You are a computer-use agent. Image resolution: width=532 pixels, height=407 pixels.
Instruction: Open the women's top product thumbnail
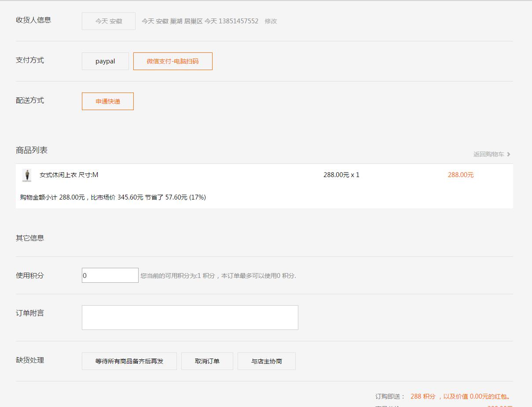(x=27, y=175)
